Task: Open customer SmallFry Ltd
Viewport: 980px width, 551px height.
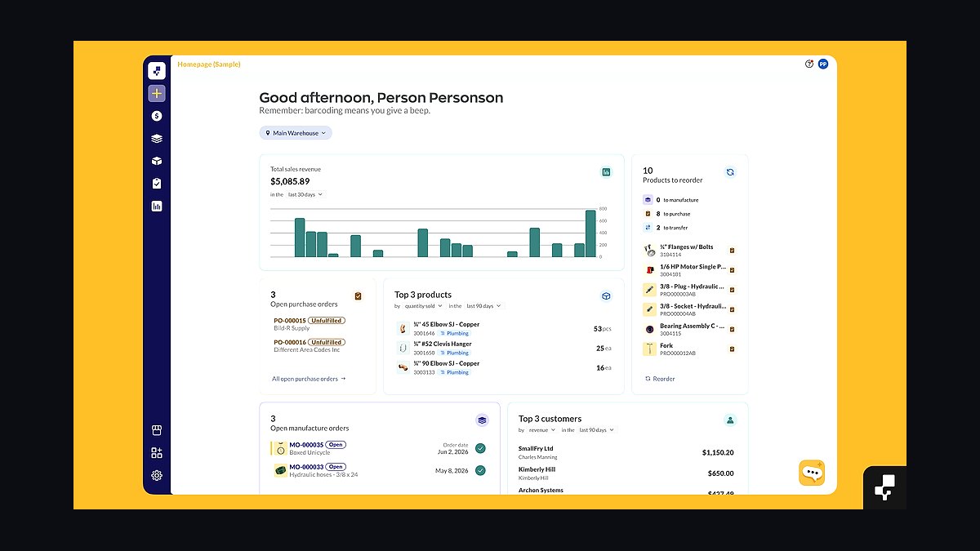Action: tap(536, 448)
